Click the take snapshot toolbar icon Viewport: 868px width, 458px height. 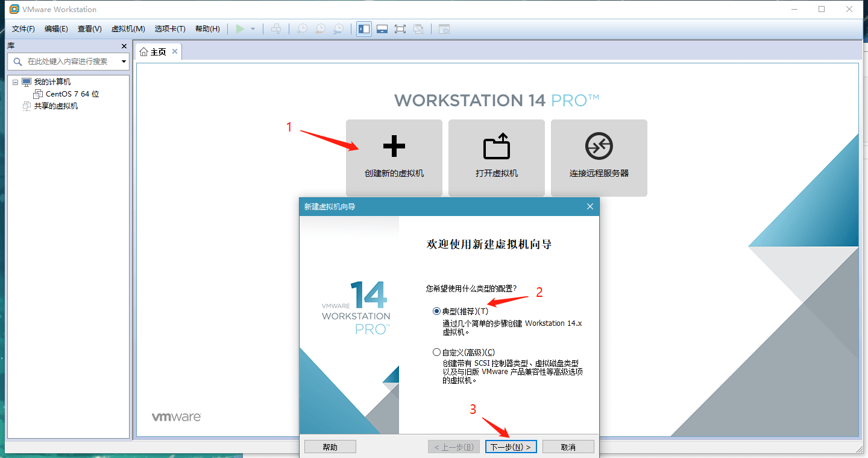(302, 29)
